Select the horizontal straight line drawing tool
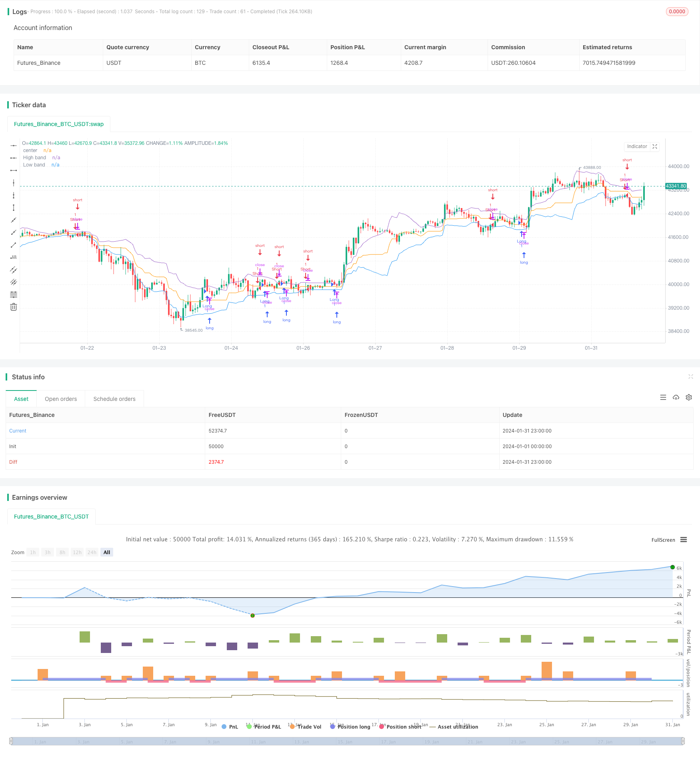 coord(14,146)
